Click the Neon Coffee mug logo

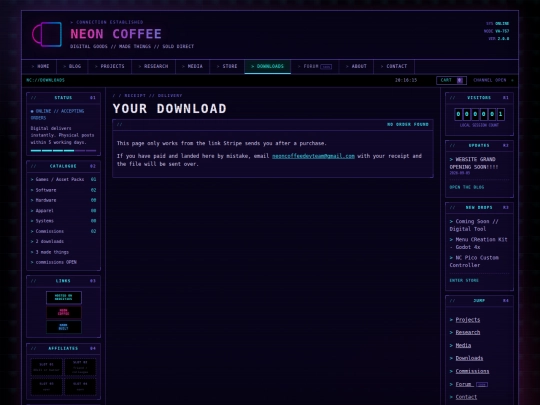tap(47, 34)
